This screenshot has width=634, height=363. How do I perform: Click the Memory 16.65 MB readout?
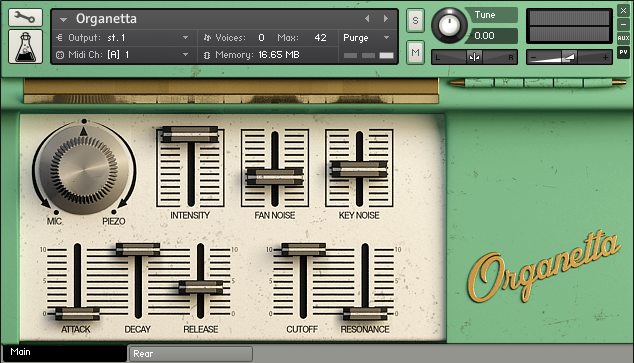[279, 55]
